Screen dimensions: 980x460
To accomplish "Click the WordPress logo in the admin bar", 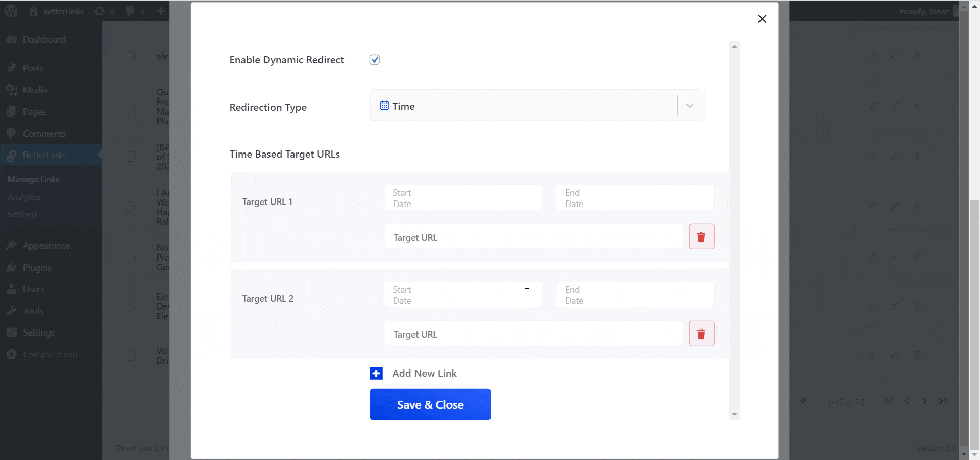I will coord(11,11).
